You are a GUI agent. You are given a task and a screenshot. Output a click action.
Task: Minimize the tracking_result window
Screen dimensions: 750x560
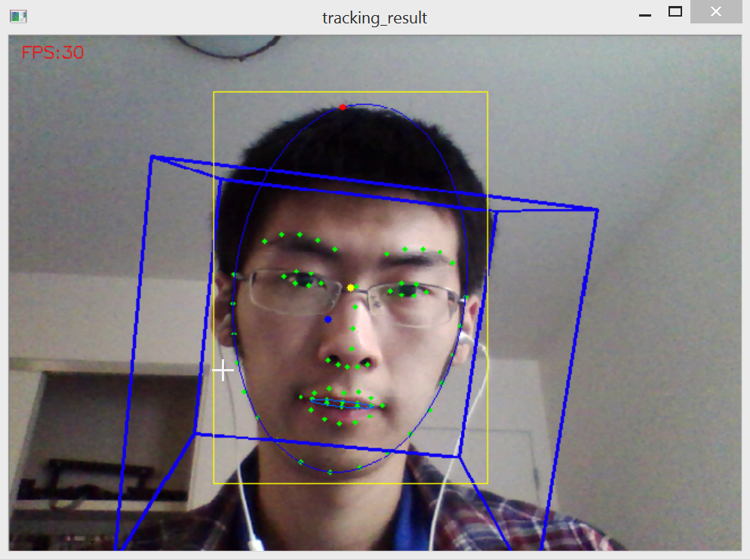(645, 15)
